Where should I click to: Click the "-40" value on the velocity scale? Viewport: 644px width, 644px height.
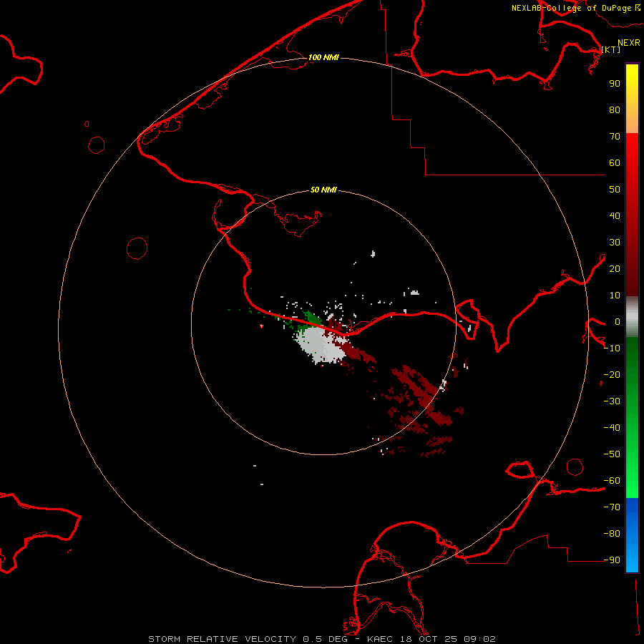click(612, 428)
